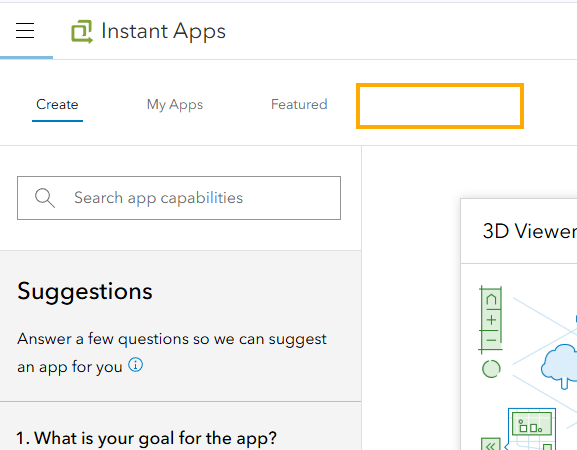Click the green Instant Apps logo icon
Viewport: 577px width, 450px height.
coord(82,32)
